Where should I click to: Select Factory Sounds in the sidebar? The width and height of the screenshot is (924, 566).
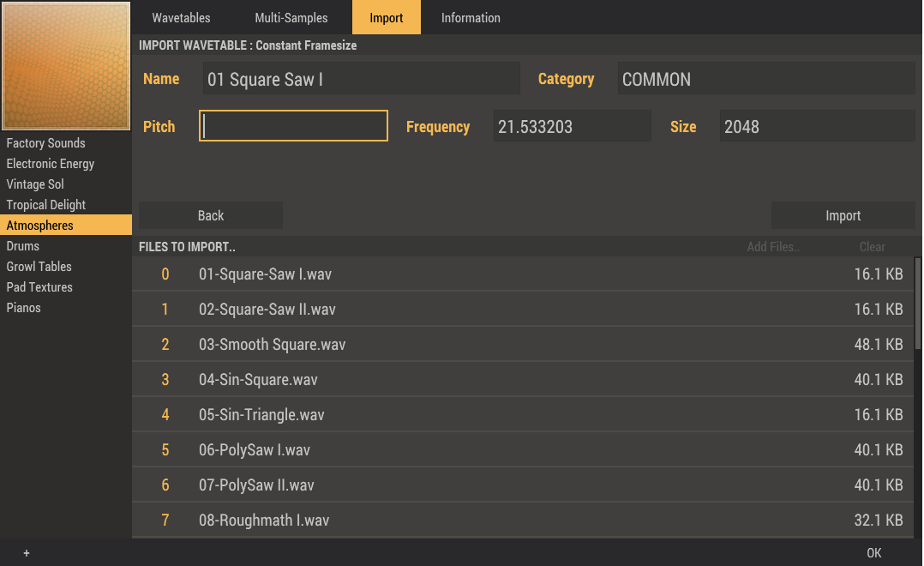[x=46, y=143]
